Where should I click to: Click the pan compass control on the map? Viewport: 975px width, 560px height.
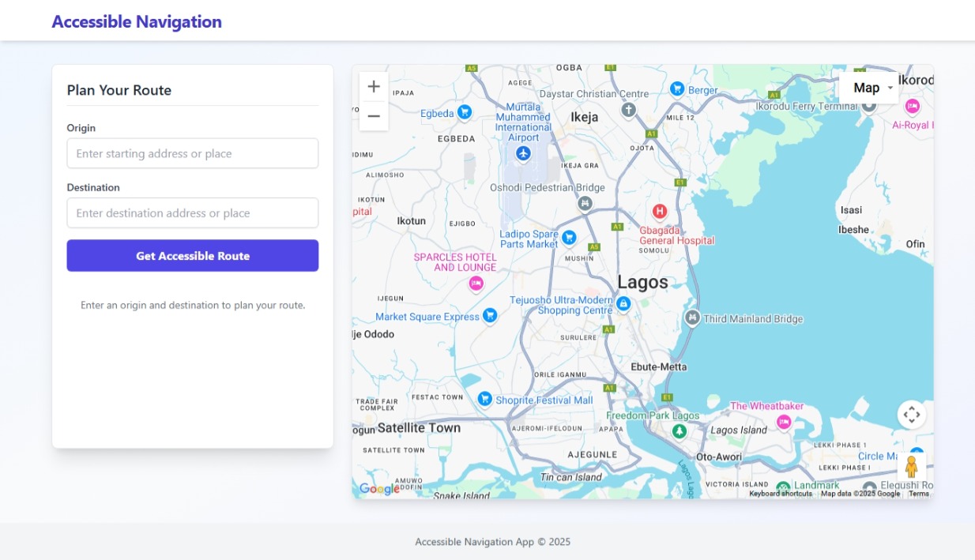click(913, 414)
